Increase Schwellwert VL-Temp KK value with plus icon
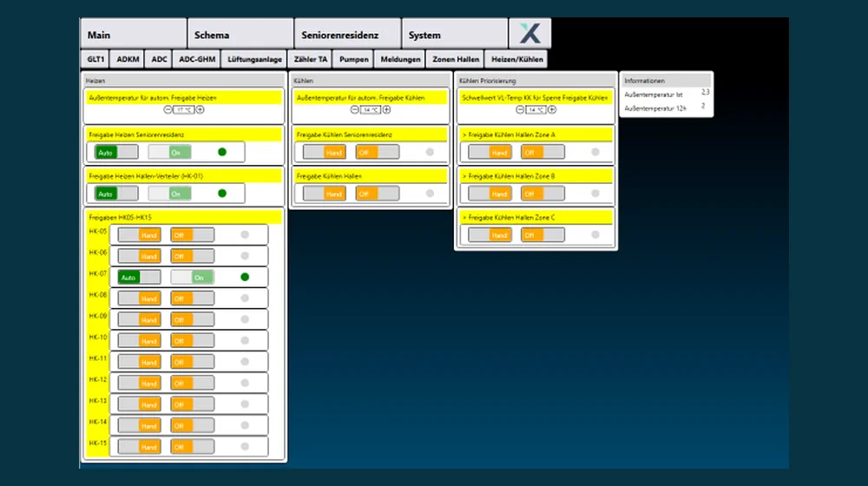The width and height of the screenshot is (868, 486). click(552, 109)
